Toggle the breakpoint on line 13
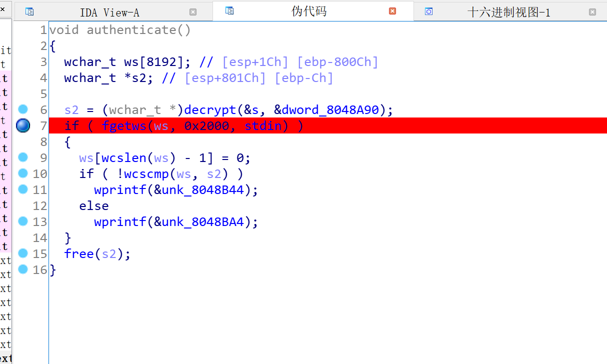Viewport: 607px width, 364px height. coord(23,221)
